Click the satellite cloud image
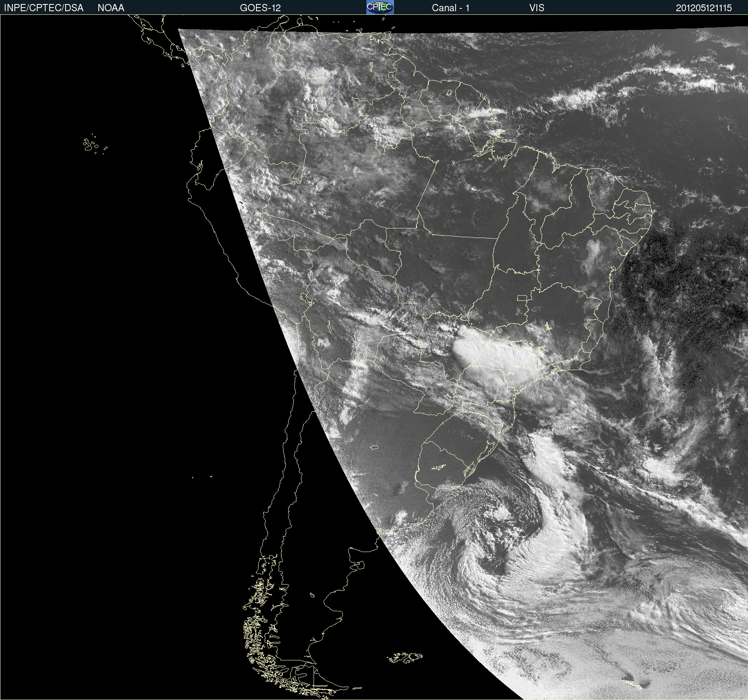The image size is (748, 700). pos(374,357)
